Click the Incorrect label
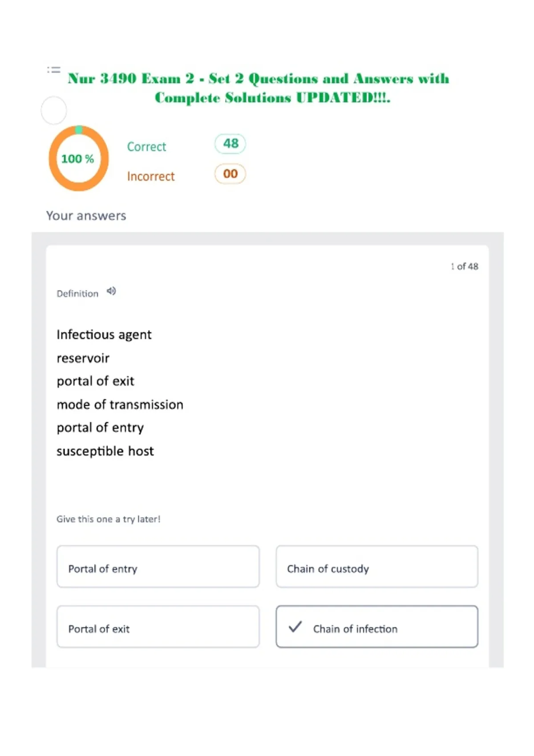 click(x=151, y=177)
